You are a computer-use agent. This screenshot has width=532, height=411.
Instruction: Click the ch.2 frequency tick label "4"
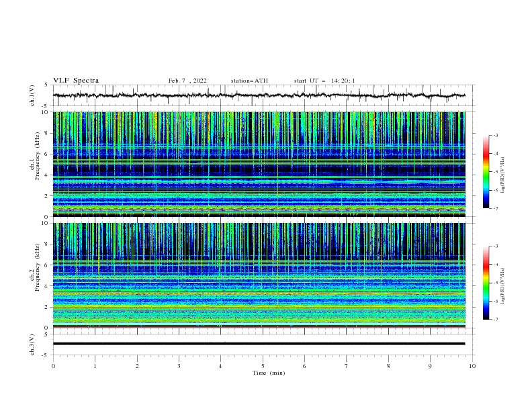pos(48,286)
